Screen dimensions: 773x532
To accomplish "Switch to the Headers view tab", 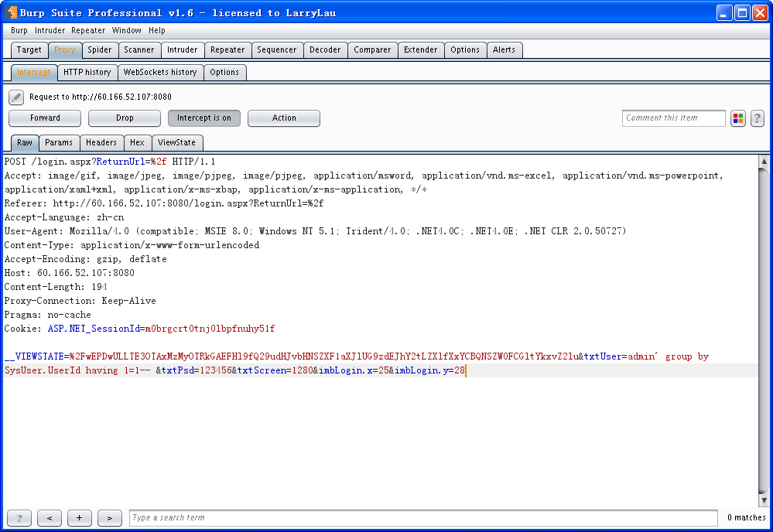I will point(101,143).
